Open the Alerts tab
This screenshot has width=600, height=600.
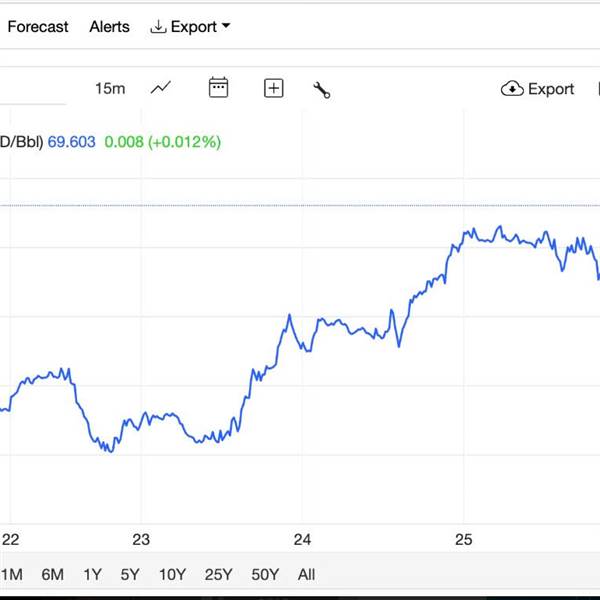(109, 27)
